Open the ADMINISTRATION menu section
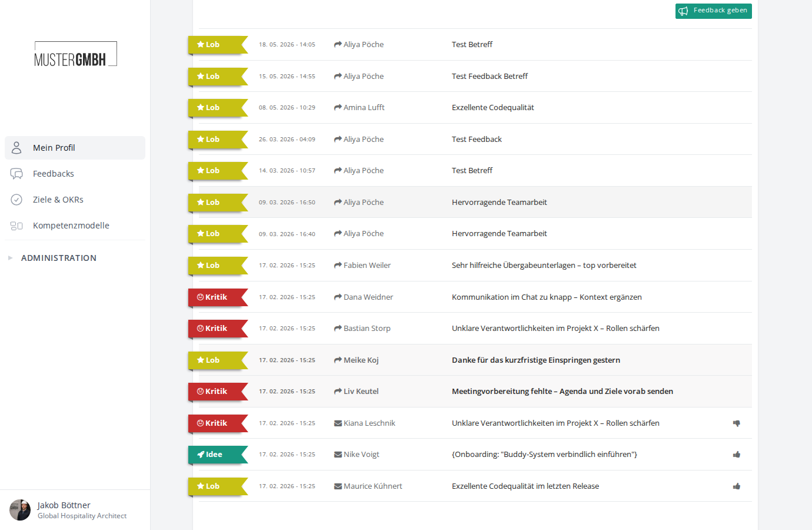Screen dimensions: 812x530 point(59,258)
